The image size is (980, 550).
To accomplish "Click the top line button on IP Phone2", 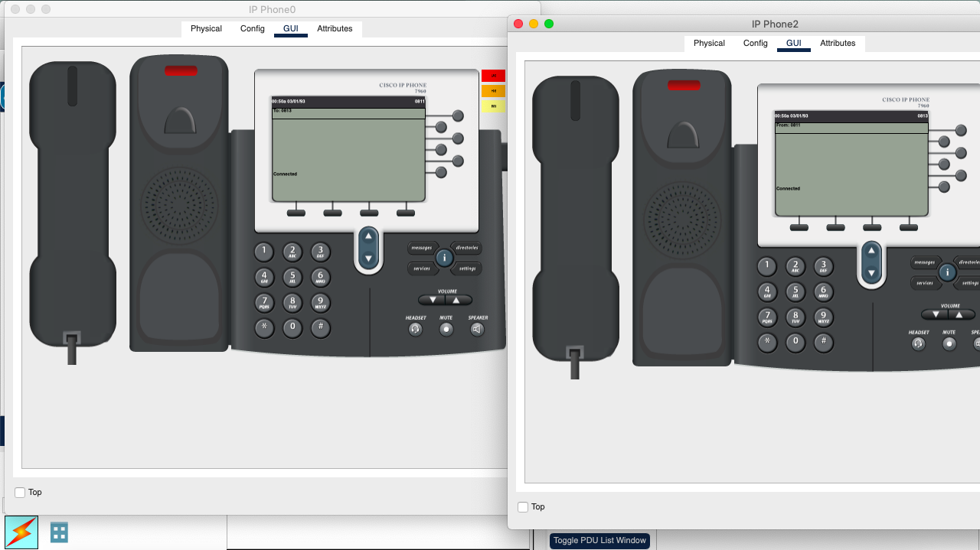I will 961,130.
